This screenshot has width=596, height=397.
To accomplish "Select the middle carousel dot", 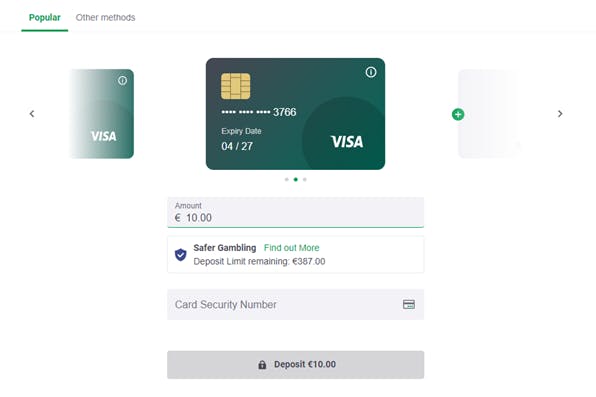I will coord(296,179).
